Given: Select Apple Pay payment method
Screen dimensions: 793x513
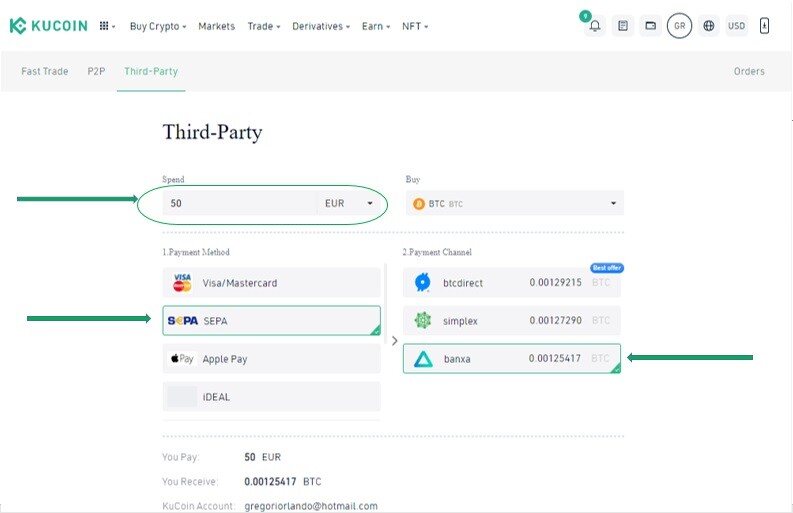Looking at the screenshot, I should [271, 359].
